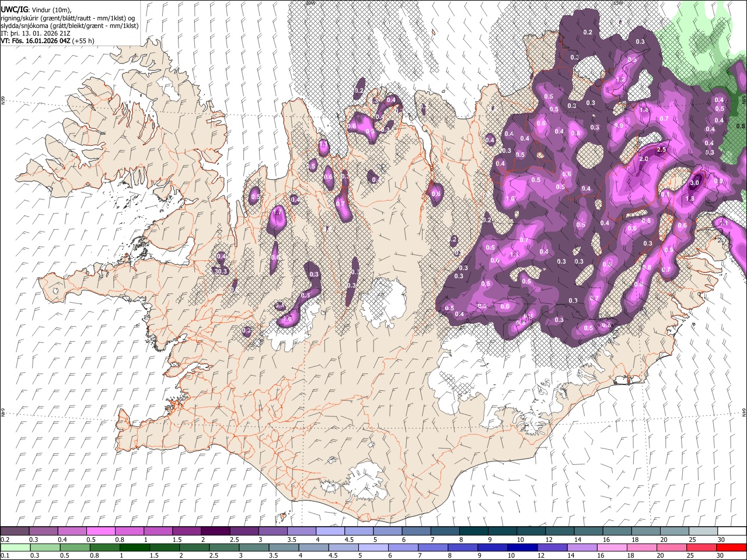Click the bright magenta snow swatch between 0.5 and 0.8

[101, 531]
